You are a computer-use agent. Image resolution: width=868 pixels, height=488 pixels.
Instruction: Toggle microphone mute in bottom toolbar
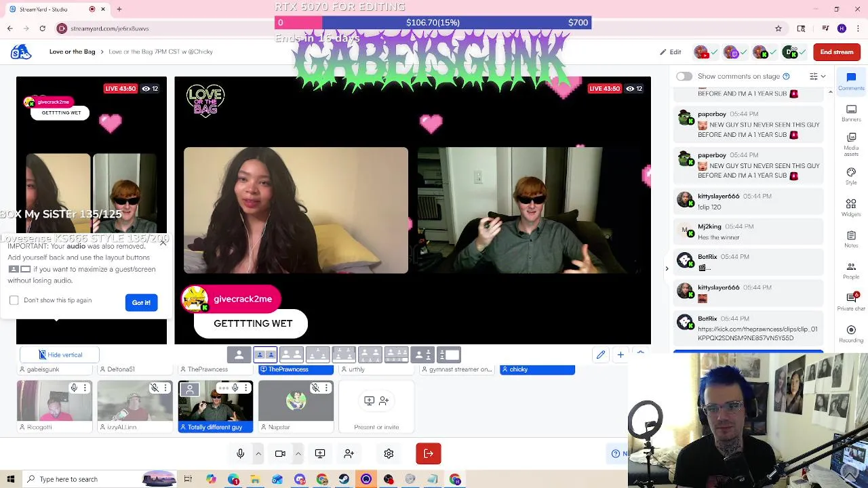240,453
